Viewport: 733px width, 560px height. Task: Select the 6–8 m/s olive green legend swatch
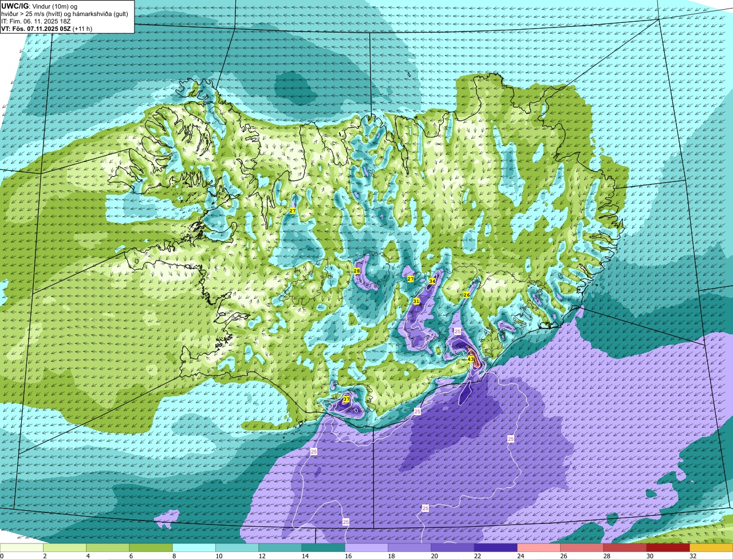click(151, 547)
